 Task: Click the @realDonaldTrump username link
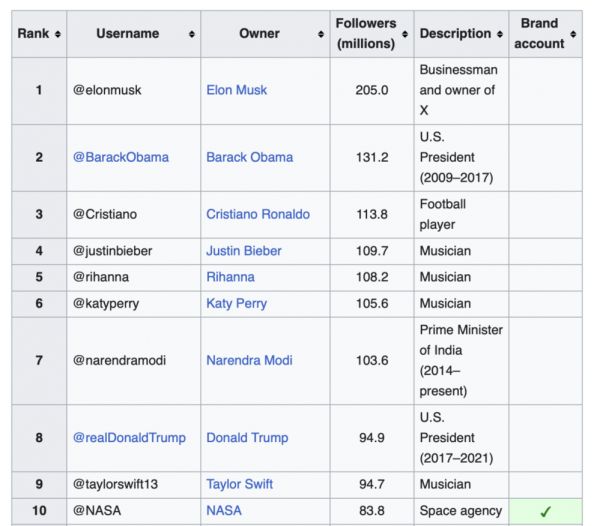coord(129,437)
